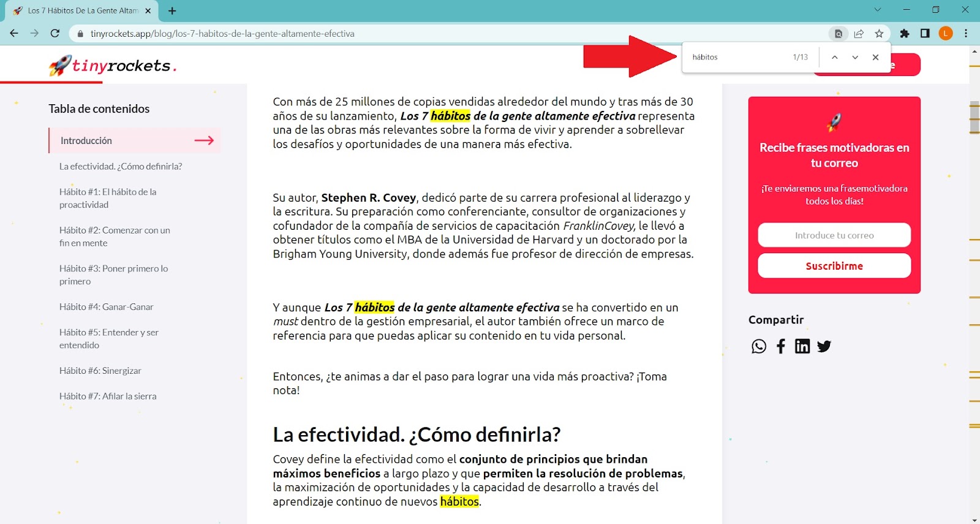Go to Hábito #3: Poner primero lo primero
The width and height of the screenshot is (980, 524).
[113, 275]
